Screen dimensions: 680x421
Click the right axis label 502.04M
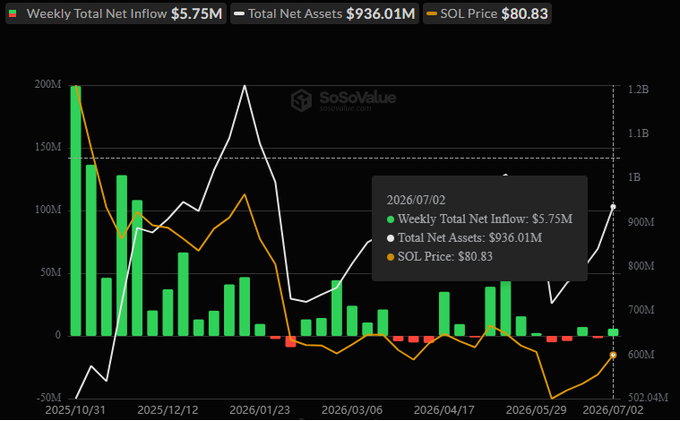pyautogui.click(x=648, y=398)
